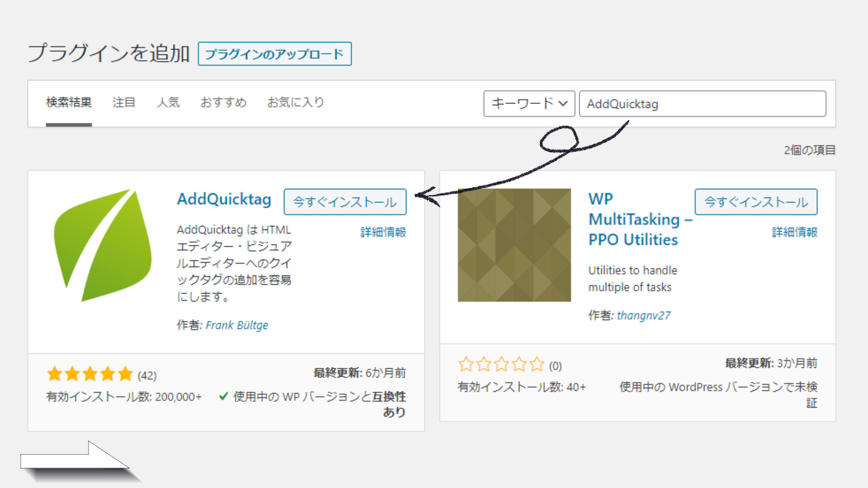
Task: Click the five-star rating of AddQuicktag
Action: tap(90, 374)
